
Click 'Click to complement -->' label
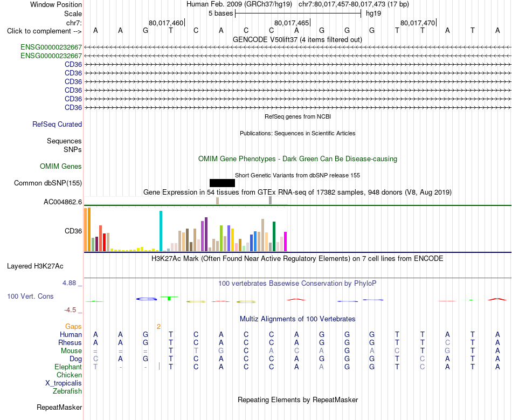coord(44,31)
